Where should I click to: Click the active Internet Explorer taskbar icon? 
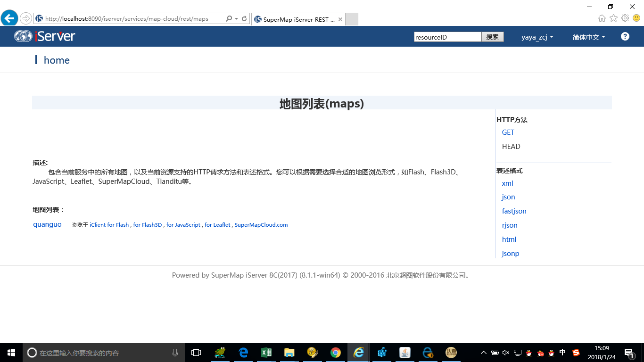tap(359, 353)
